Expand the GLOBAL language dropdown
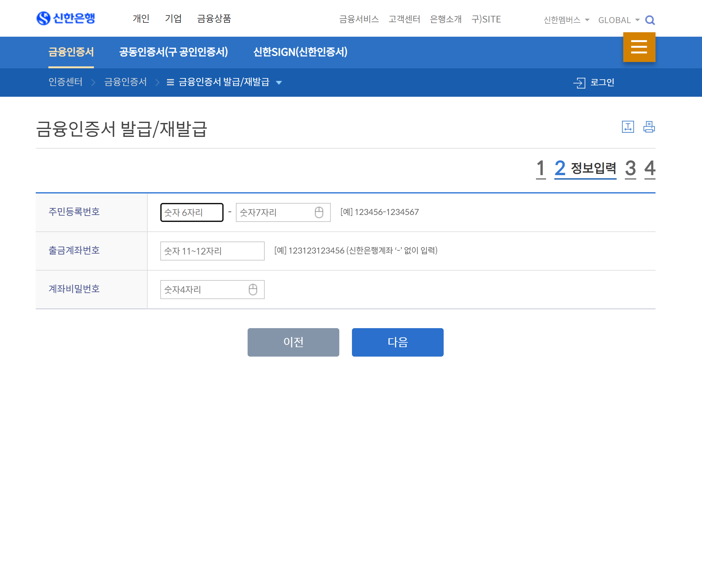 (619, 21)
